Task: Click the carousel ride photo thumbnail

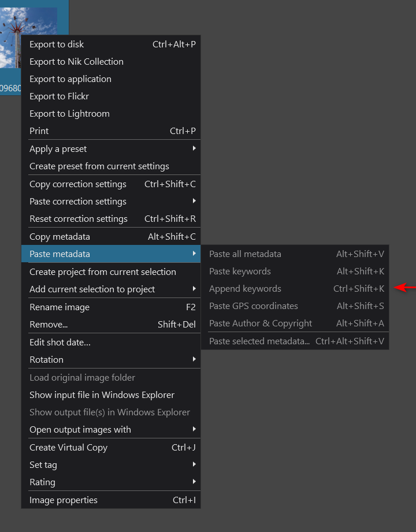Action: coord(28,38)
